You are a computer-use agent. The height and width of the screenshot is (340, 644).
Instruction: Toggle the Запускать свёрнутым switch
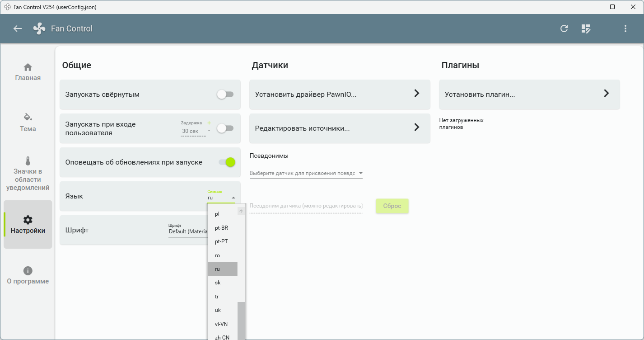tap(225, 94)
